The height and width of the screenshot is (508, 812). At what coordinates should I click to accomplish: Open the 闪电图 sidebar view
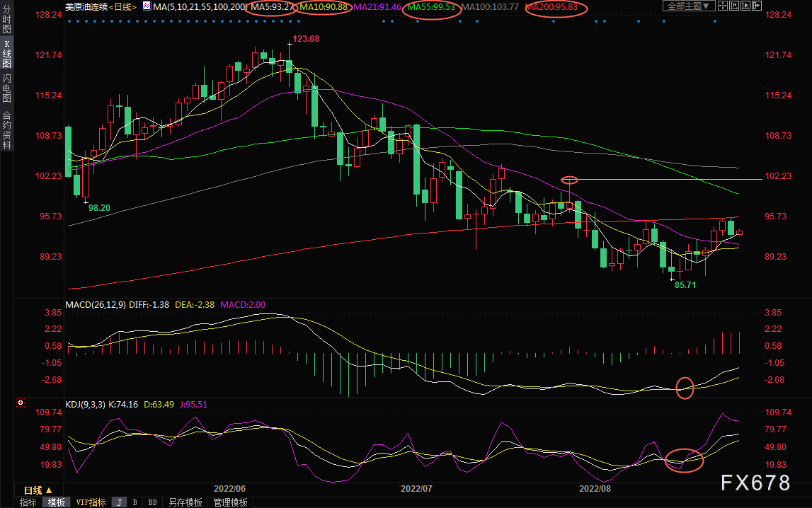(7, 88)
